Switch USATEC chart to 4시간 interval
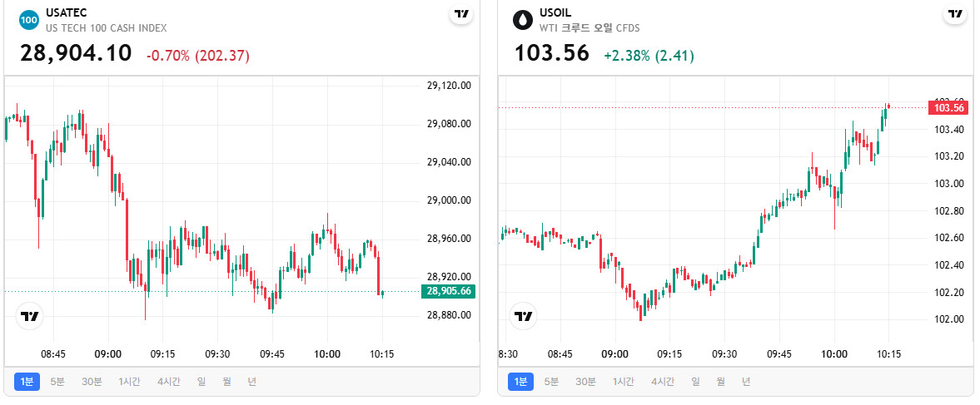The height and width of the screenshot is (405, 980). coord(169,381)
